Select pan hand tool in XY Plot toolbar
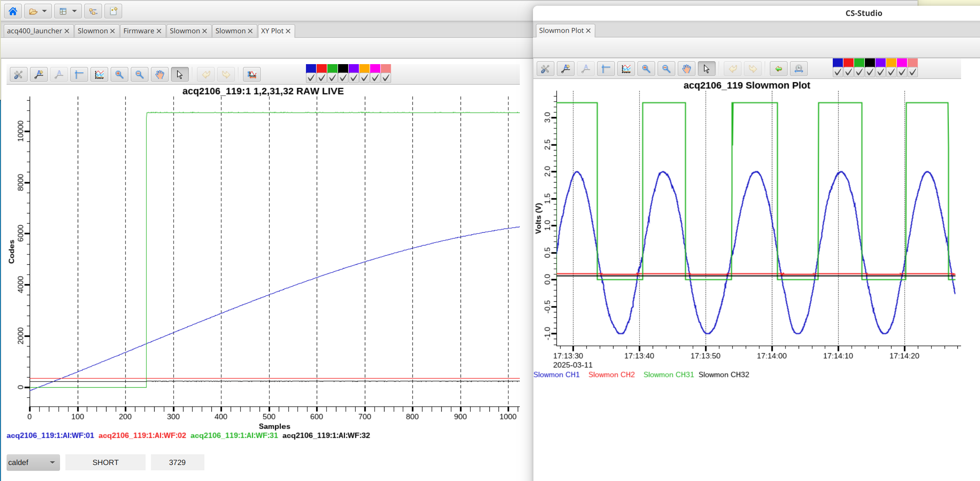Image resolution: width=980 pixels, height=481 pixels. 160,74
